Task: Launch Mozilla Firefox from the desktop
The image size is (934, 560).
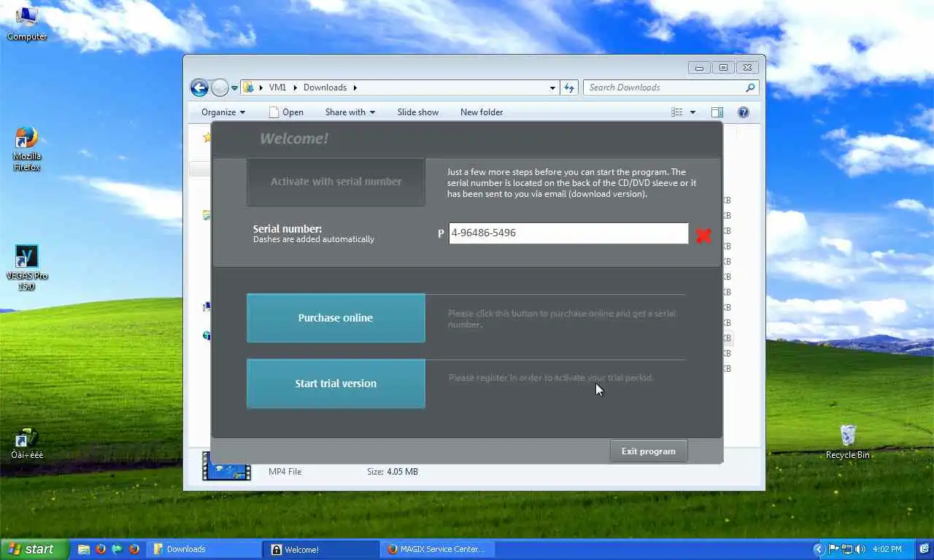Action: click(26, 149)
